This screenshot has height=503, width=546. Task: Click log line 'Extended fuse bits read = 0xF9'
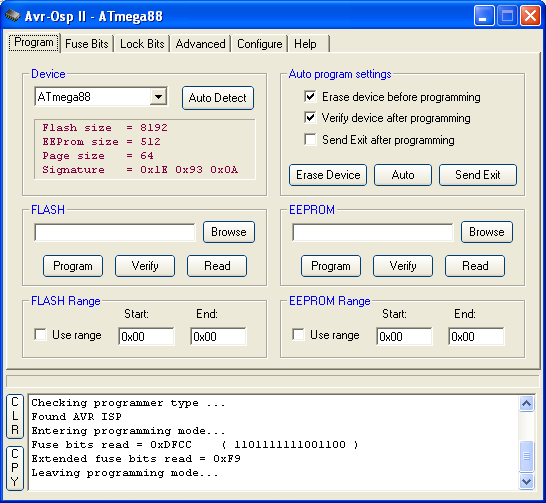[136, 459]
